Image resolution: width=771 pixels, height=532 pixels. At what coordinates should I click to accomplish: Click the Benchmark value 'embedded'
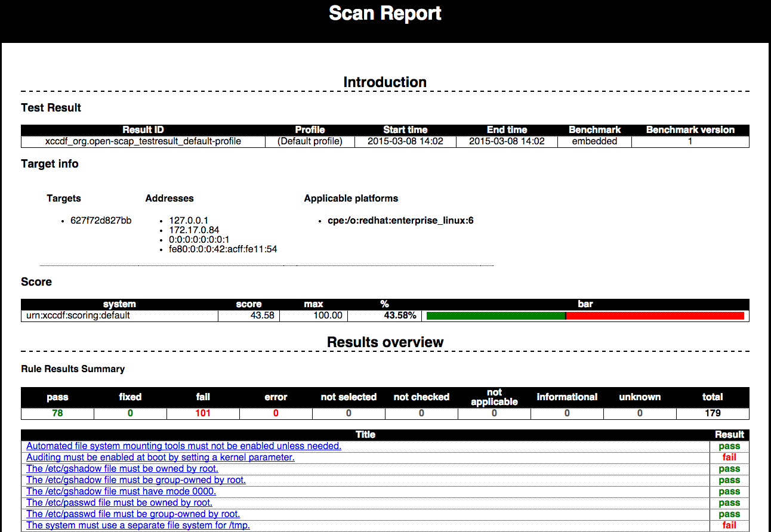pyautogui.click(x=594, y=141)
